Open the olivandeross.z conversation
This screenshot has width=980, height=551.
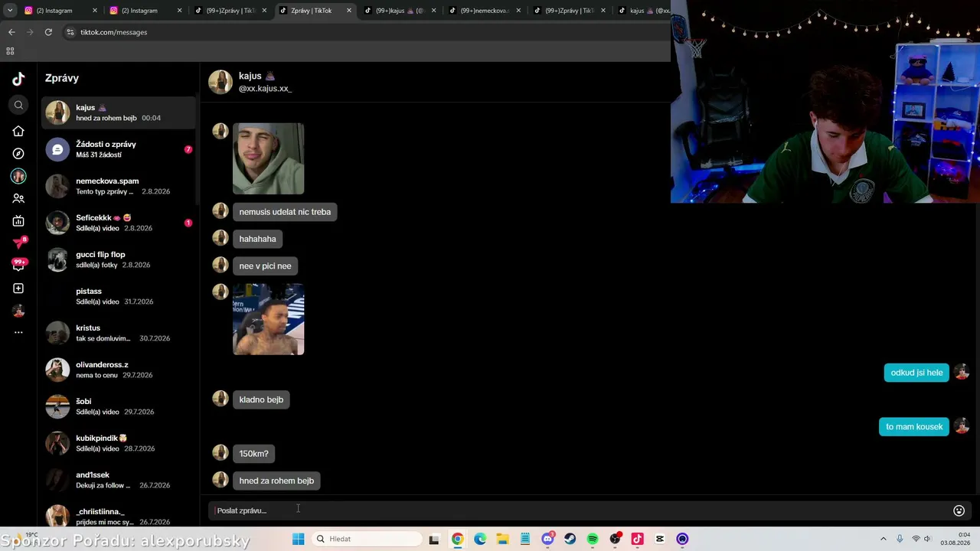[x=118, y=370]
